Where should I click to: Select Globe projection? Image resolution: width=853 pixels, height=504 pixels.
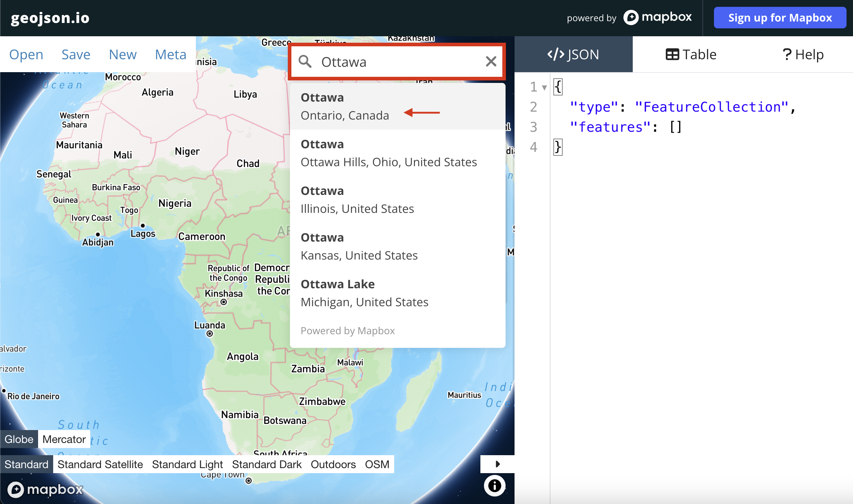pyautogui.click(x=19, y=439)
